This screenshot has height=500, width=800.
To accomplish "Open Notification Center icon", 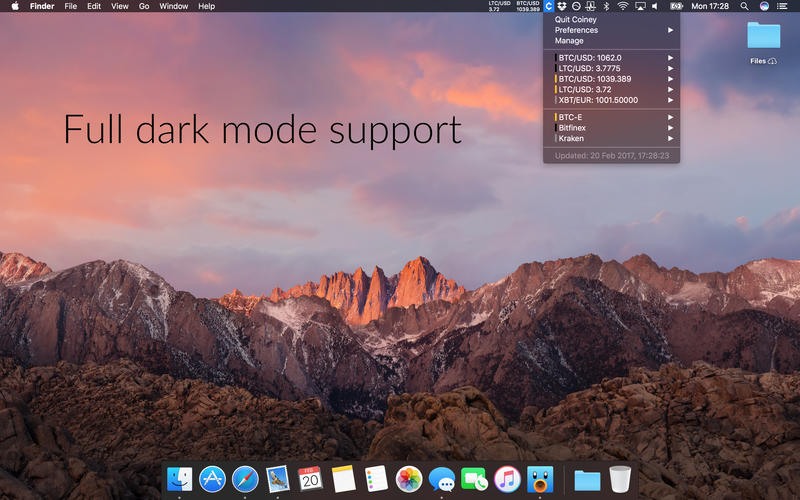I will 782,6.
